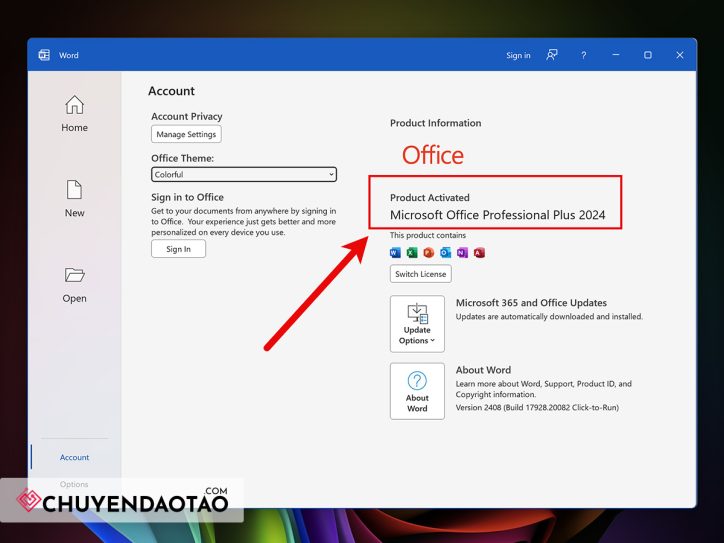The image size is (724, 543).
Task: Click the Access icon under product contains
Action: click(479, 253)
